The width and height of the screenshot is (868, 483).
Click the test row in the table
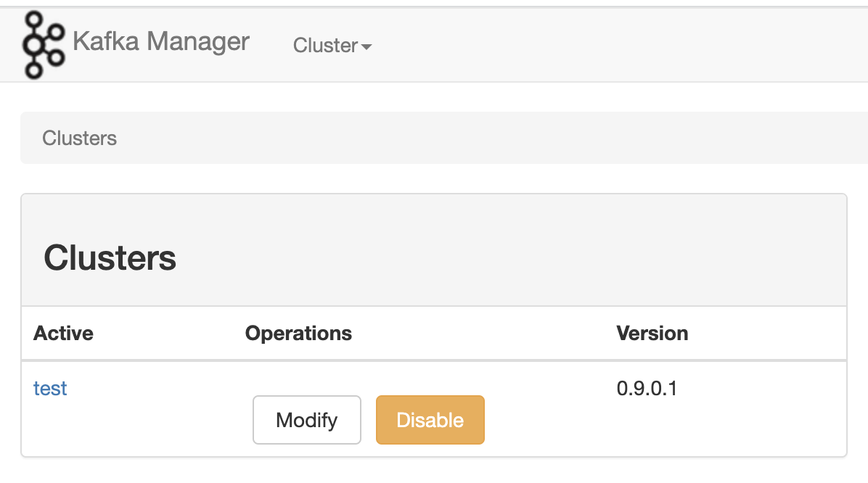point(49,388)
